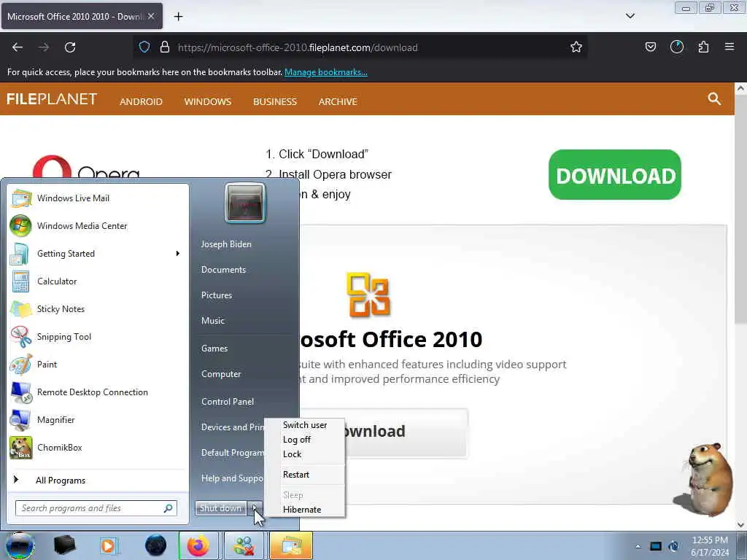Image resolution: width=747 pixels, height=560 pixels.
Task: Bookmark this page with star icon
Action: pyautogui.click(x=576, y=47)
